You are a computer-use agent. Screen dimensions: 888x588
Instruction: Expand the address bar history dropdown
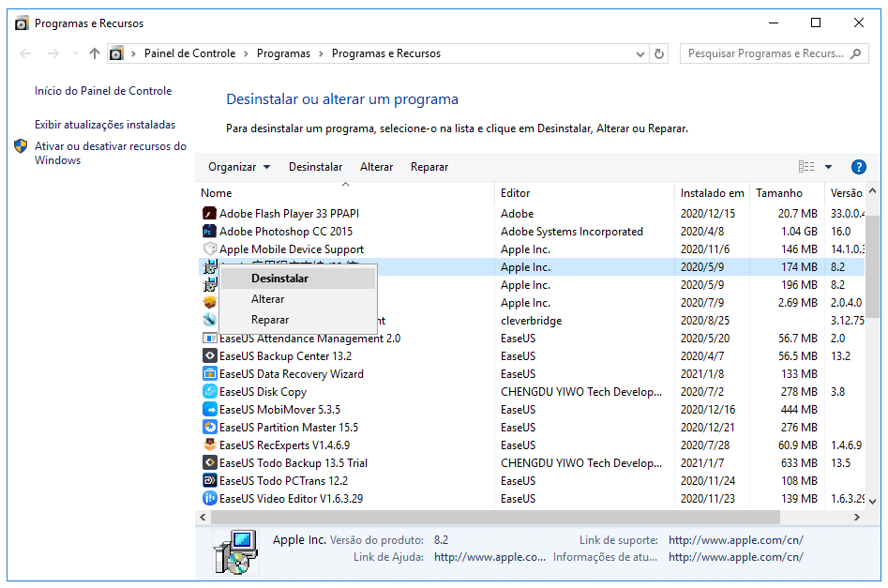point(640,54)
